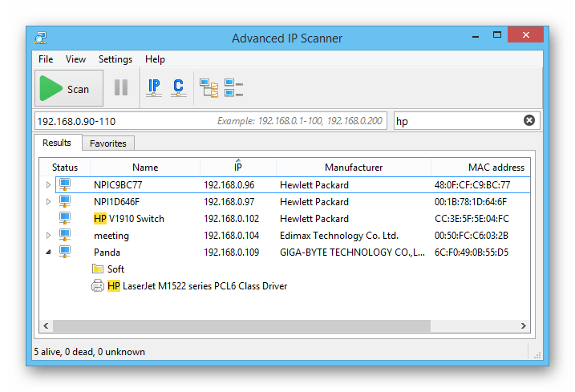The height and width of the screenshot is (392, 575).
Task: Click MAC address 00:50:FC:C6:03:2B
Action: click(x=472, y=236)
